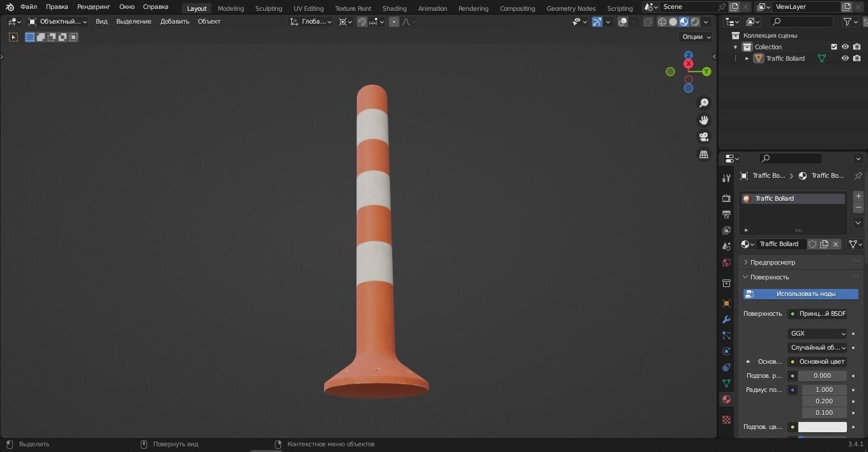
Task: Collapse the Collection tree in outliner
Action: click(735, 47)
